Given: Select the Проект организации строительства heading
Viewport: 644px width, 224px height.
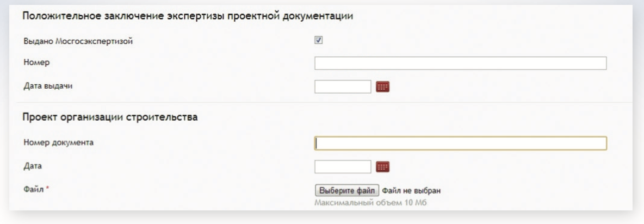Looking at the screenshot, I should (x=110, y=117).
